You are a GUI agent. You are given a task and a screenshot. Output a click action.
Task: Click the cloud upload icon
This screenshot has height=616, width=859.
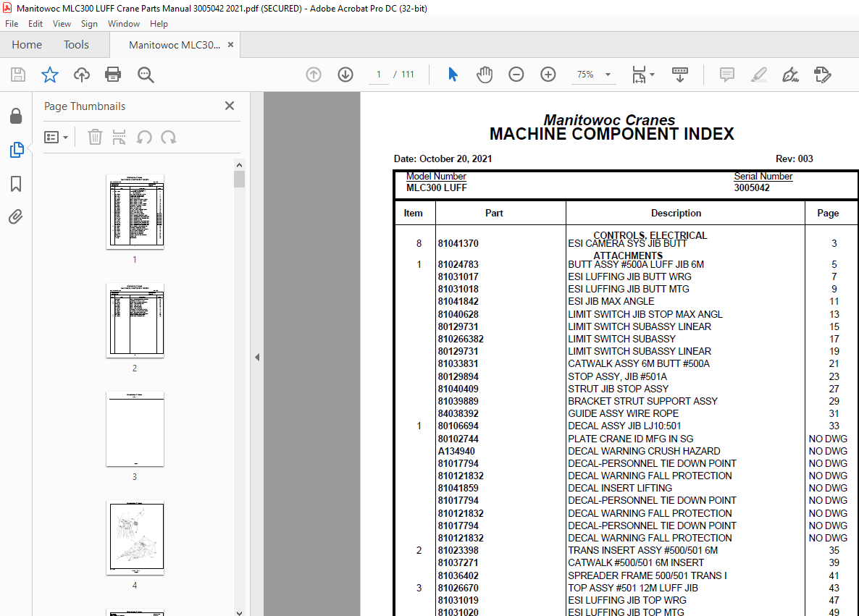point(82,75)
